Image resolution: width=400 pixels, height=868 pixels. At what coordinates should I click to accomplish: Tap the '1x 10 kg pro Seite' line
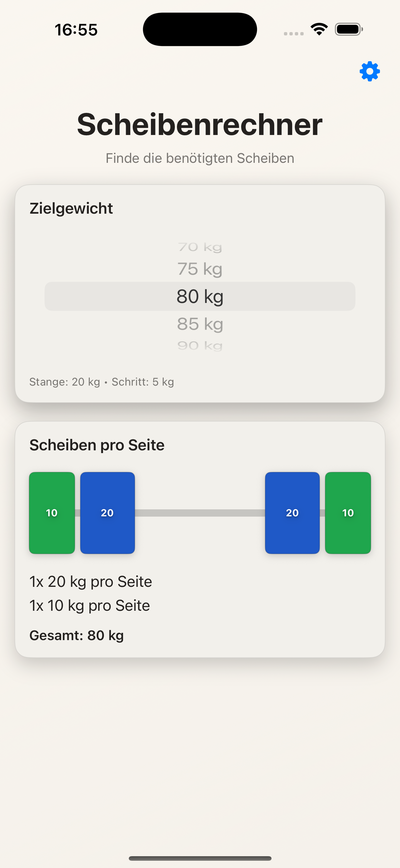tap(90, 606)
